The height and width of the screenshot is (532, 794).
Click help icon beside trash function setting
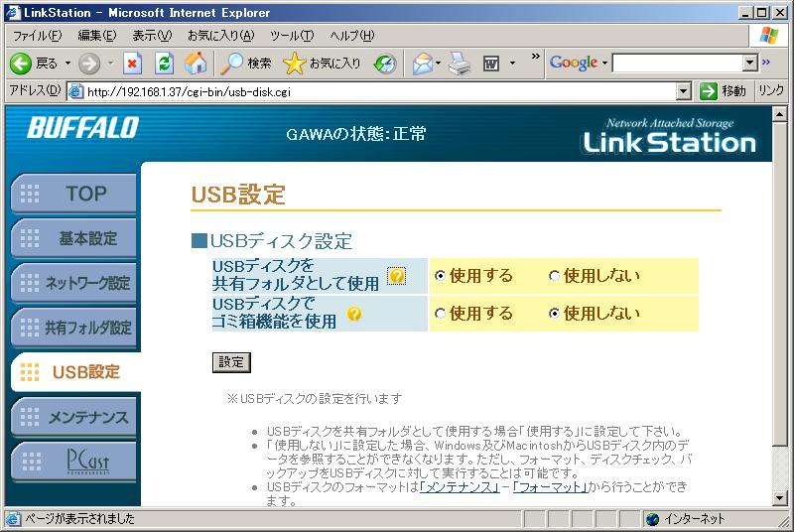click(353, 315)
